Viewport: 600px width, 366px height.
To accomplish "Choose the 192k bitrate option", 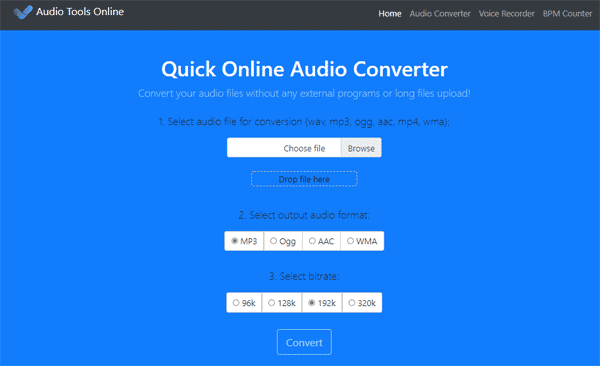I will click(322, 303).
